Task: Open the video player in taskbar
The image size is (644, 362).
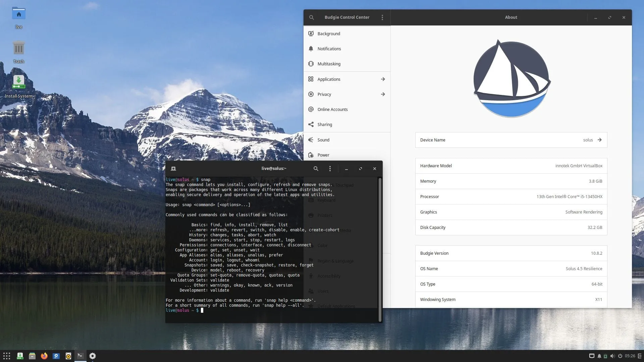Action: click(56, 356)
